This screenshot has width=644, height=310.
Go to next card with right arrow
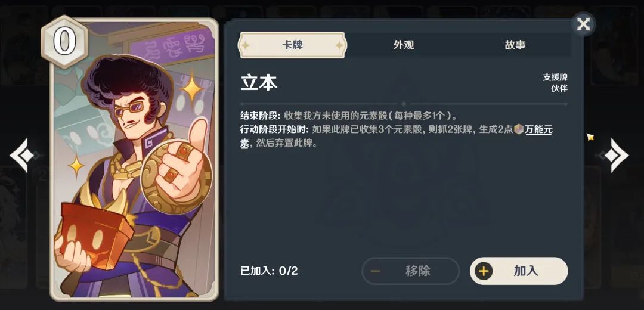point(615,155)
